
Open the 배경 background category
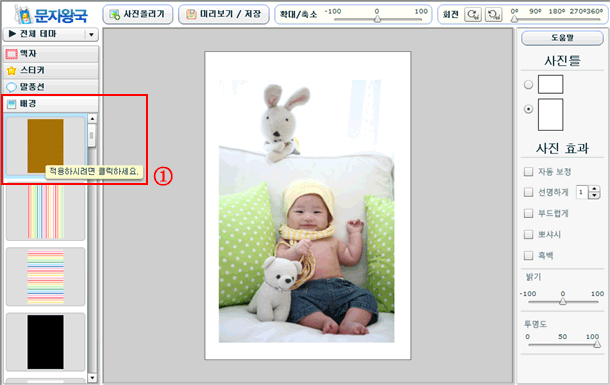[51, 104]
